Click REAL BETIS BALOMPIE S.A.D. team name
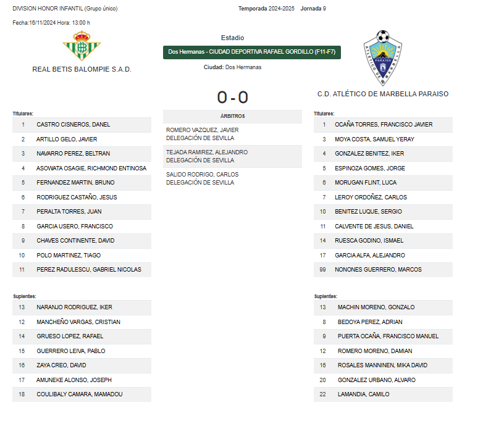 (82, 70)
